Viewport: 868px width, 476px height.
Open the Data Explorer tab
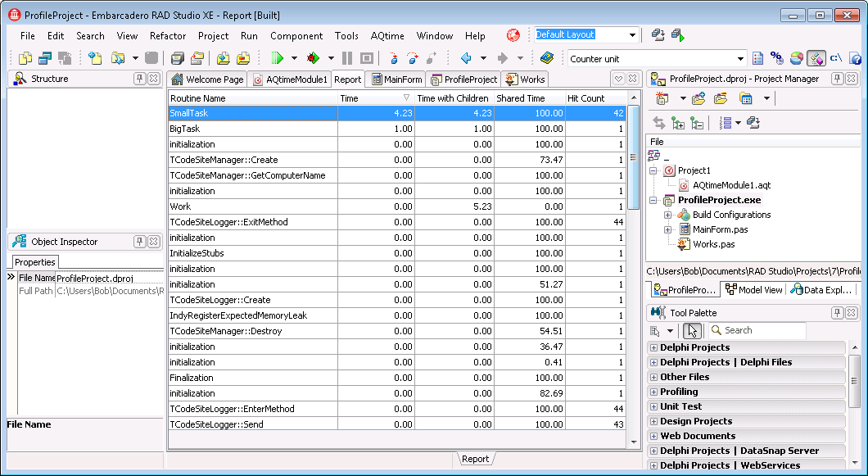pos(821,290)
